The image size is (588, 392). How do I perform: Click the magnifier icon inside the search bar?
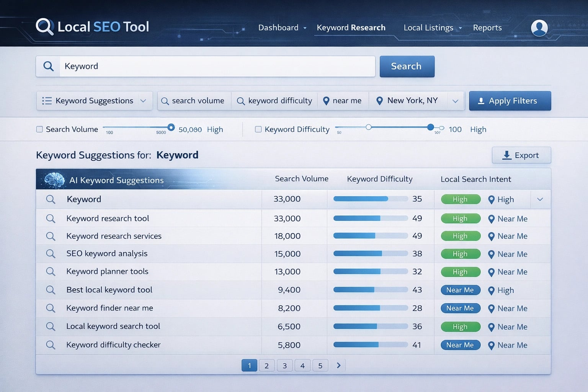click(x=48, y=66)
